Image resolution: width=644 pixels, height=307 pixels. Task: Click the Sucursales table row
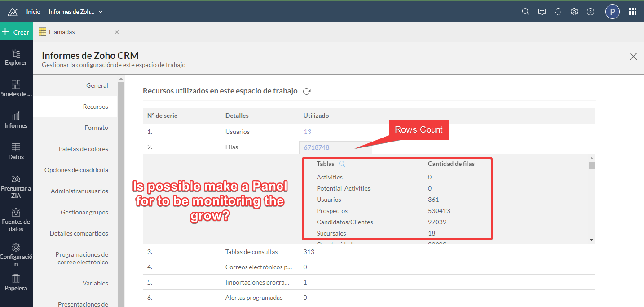coord(397,233)
